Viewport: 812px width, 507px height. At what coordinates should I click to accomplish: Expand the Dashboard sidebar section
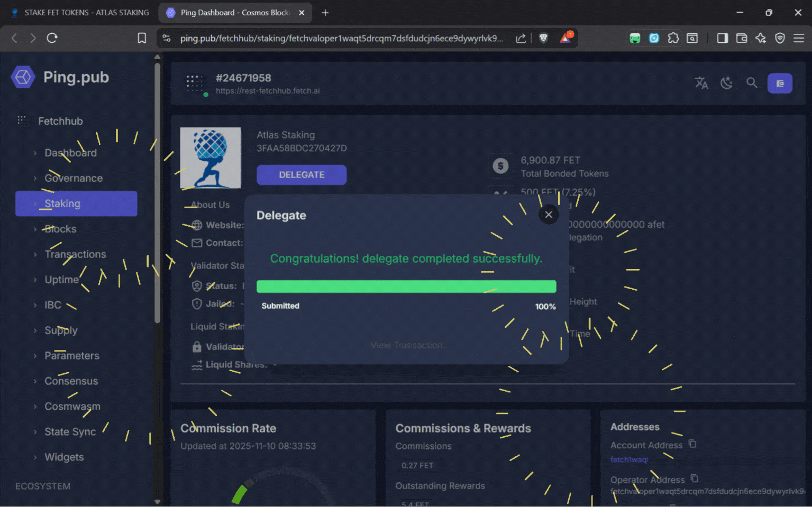70,153
